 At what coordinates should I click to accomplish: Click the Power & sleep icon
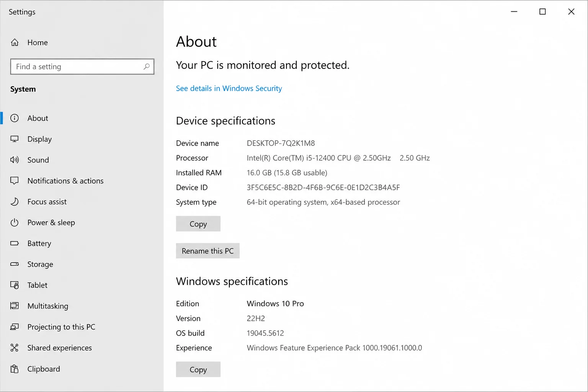tap(15, 222)
